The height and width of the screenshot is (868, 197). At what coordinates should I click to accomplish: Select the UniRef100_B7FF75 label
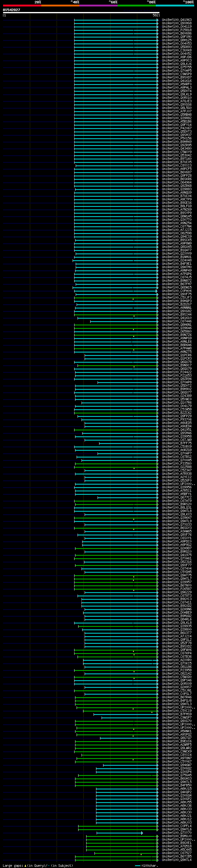(x=177, y=443)
